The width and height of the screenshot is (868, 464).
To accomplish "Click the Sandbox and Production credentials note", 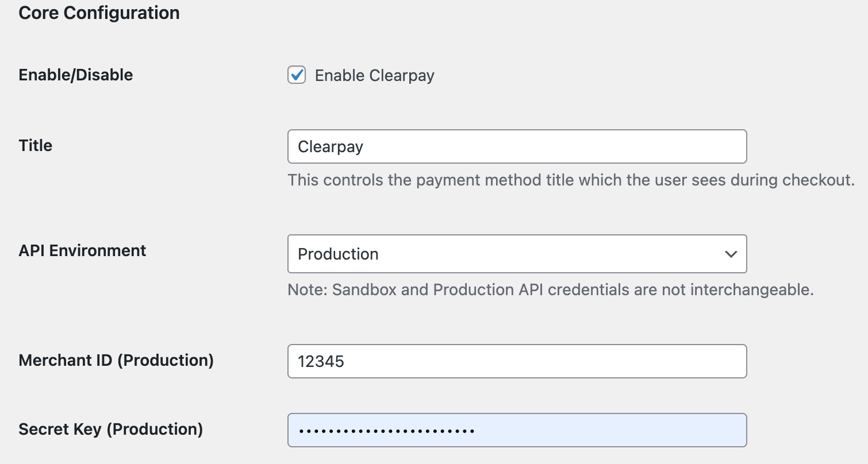I will [x=550, y=289].
